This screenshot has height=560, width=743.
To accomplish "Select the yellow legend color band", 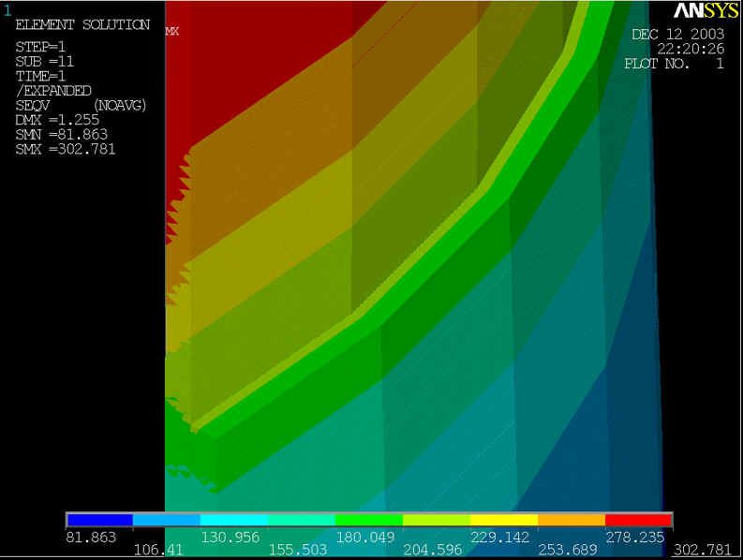I will coord(503,519).
